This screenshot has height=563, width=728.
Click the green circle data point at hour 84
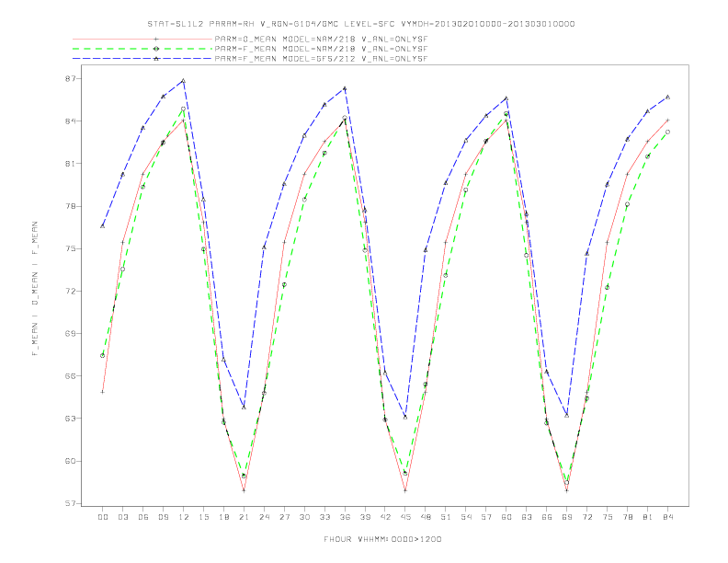[x=668, y=132]
